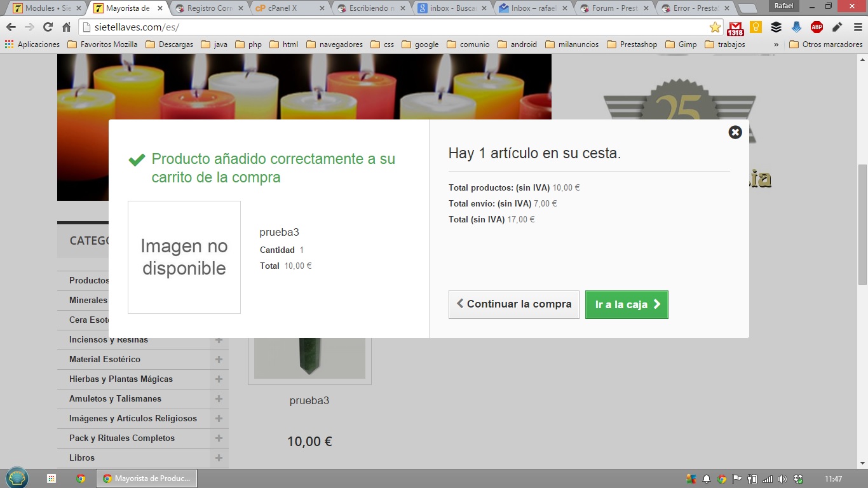Open the Chrome pinned taskbar icon
The image size is (868, 488).
[x=81, y=478]
